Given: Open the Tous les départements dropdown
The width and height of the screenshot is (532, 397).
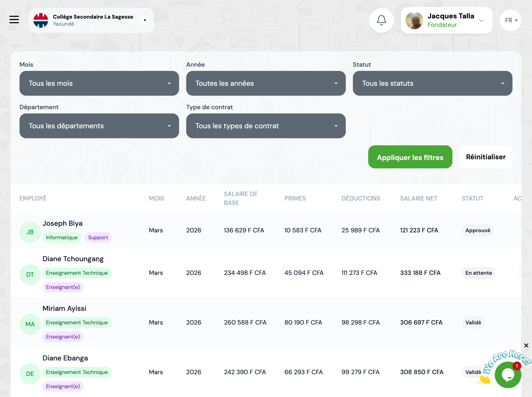Looking at the screenshot, I should pos(99,126).
